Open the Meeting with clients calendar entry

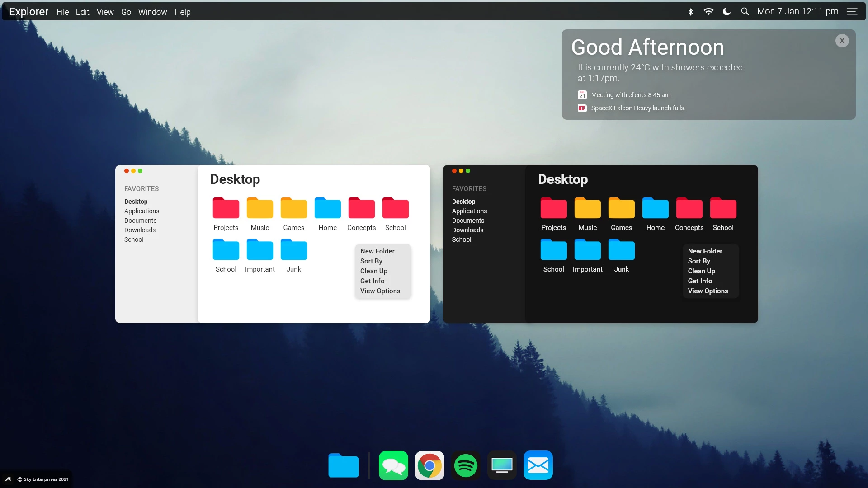coord(625,95)
